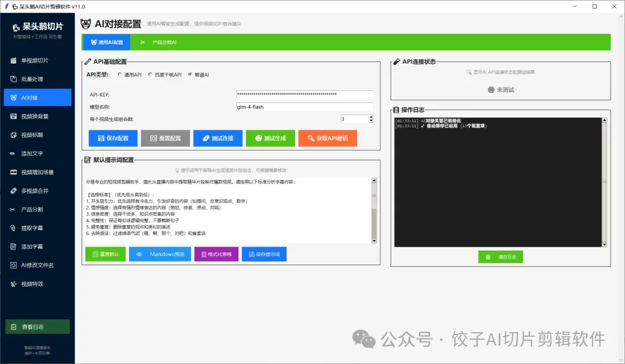Open 单视频切片 in the sidebar

[x=38, y=61]
